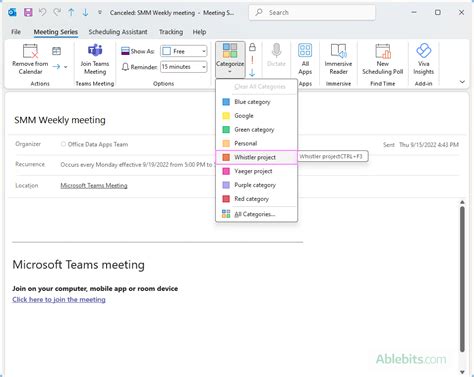Click scrollbar up arrow in body
Screen dimensions: 474x377
pos(462,202)
